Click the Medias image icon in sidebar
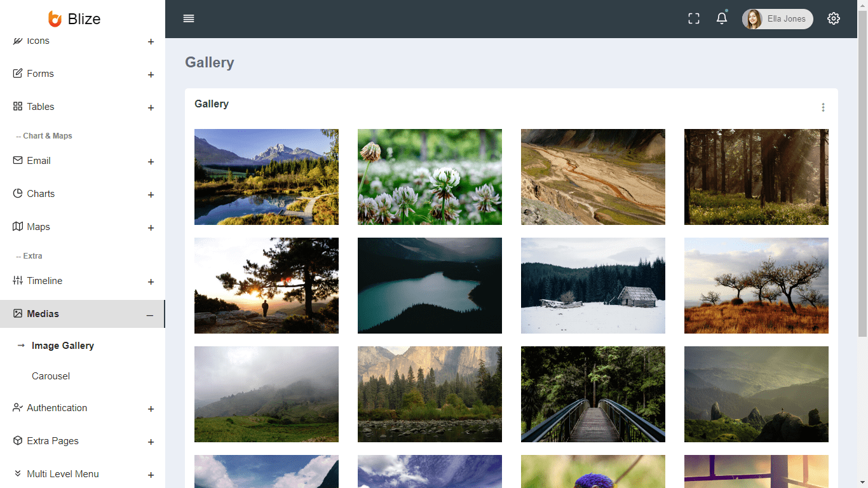This screenshot has width=868, height=488. click(x=18, y=313)
